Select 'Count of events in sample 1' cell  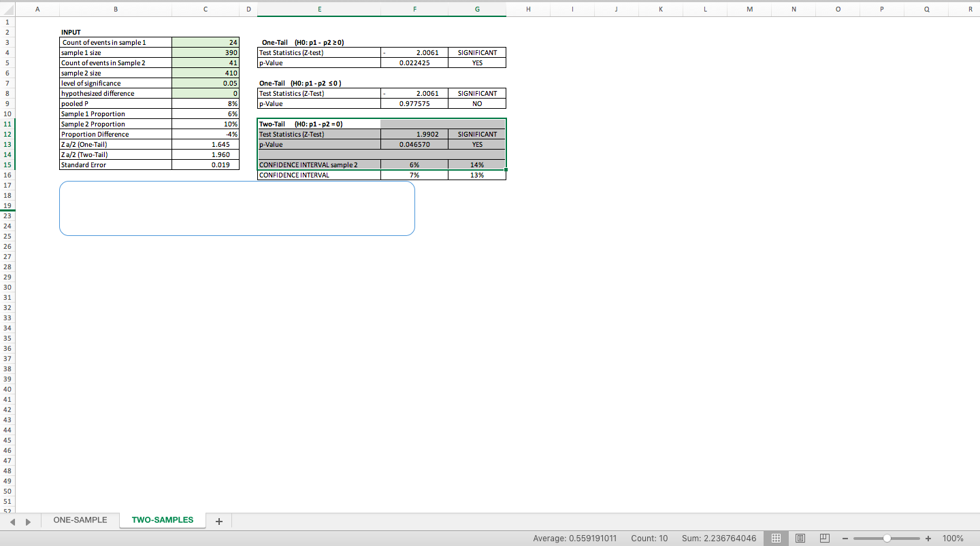pos(115,42)
